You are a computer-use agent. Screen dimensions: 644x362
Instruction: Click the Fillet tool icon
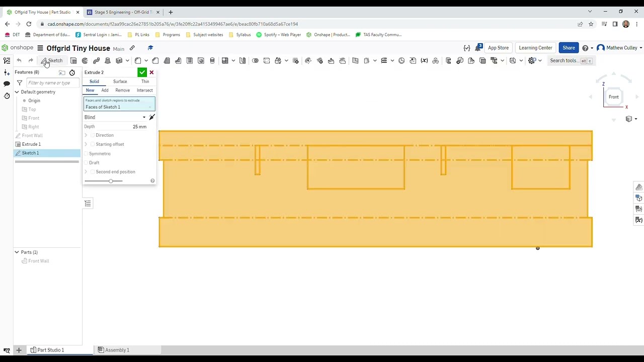click(137, 60)
